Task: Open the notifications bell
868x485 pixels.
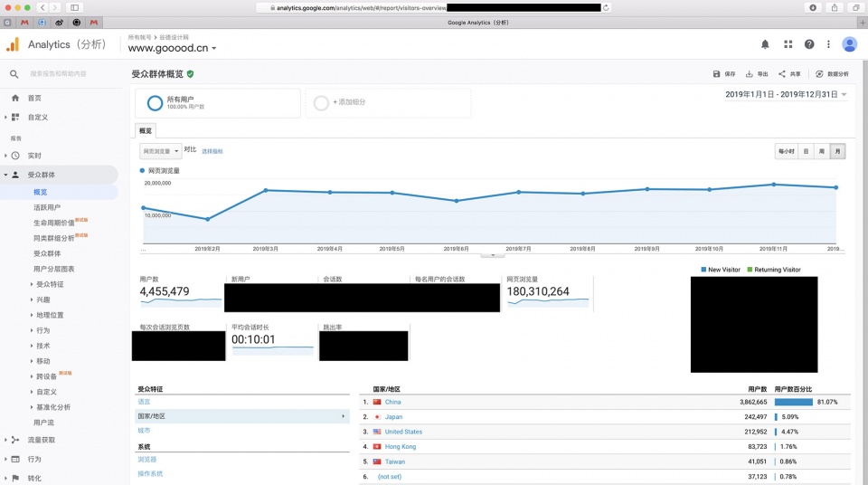Action: (765, 44)
